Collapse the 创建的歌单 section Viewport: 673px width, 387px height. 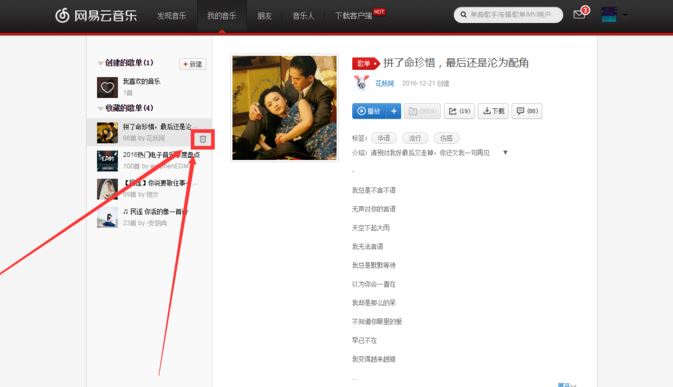pos(100,63)
